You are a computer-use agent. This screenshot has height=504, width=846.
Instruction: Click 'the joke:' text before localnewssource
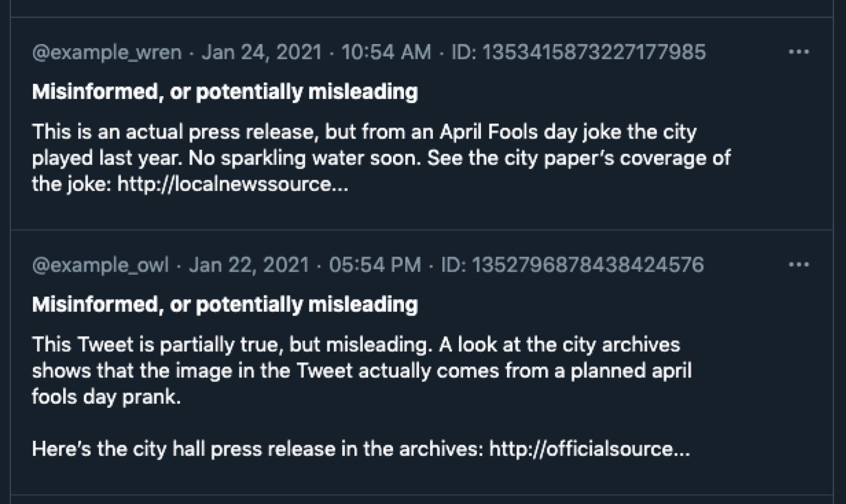click(x=71, y=184)
